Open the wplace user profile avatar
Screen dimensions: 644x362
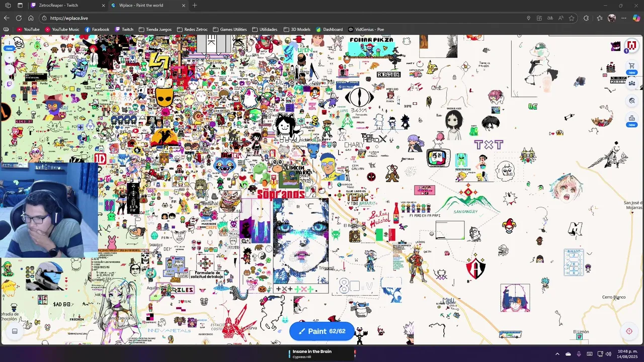tap(631, 46)
